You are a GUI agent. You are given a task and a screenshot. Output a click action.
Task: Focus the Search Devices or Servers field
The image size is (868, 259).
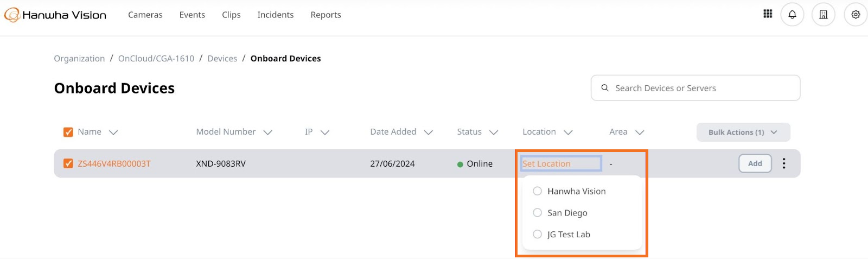[695, 88]
